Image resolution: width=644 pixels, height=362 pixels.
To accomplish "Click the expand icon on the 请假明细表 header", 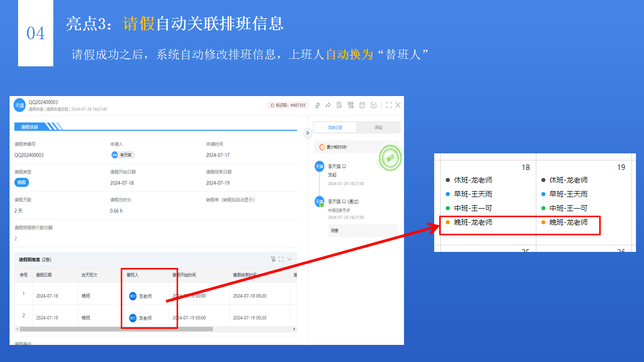I will tap(281, 259).
